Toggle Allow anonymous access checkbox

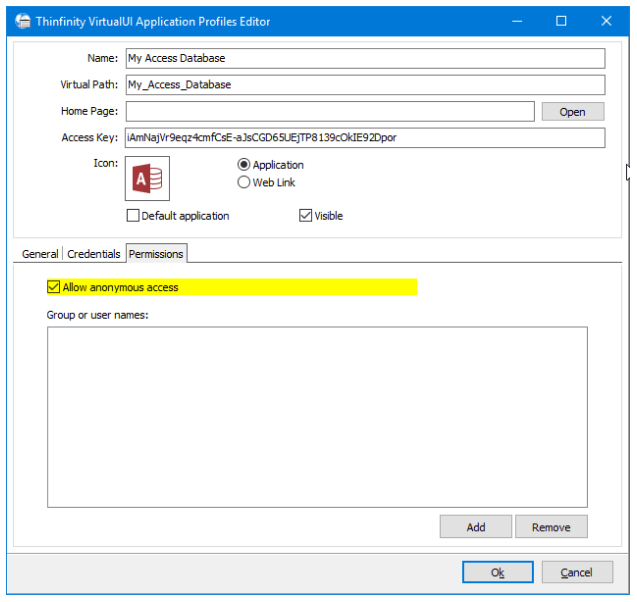(x=54, y=287)
